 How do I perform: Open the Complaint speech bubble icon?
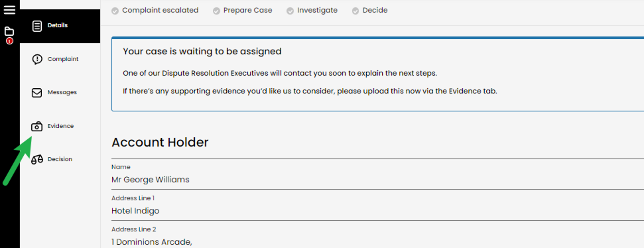pyautogui.click(x=37, y=60)
